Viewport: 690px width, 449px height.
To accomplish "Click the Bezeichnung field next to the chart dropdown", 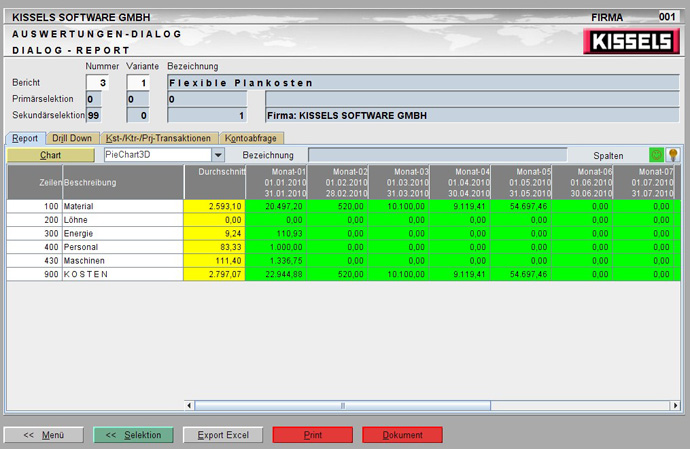I will coord(437,155).
